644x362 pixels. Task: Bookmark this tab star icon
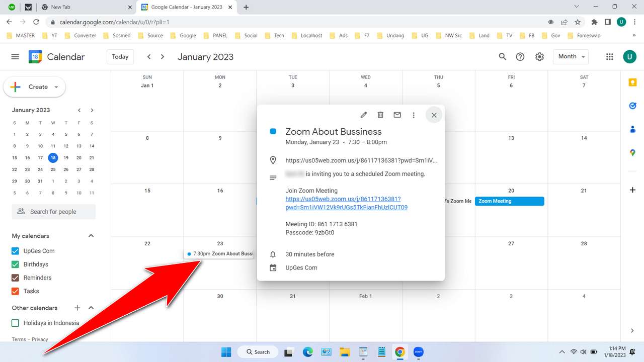pyautogui.click(x=578, y=22)
